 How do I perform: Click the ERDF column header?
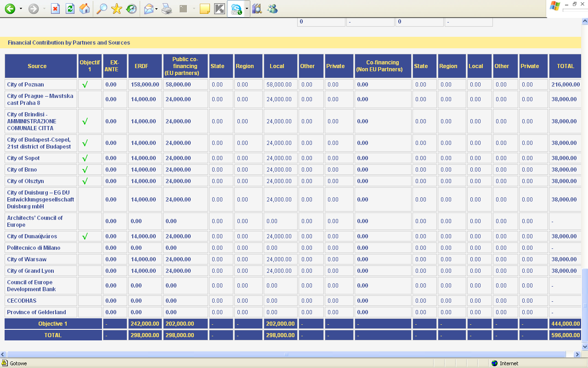click(x=145, y=66)
